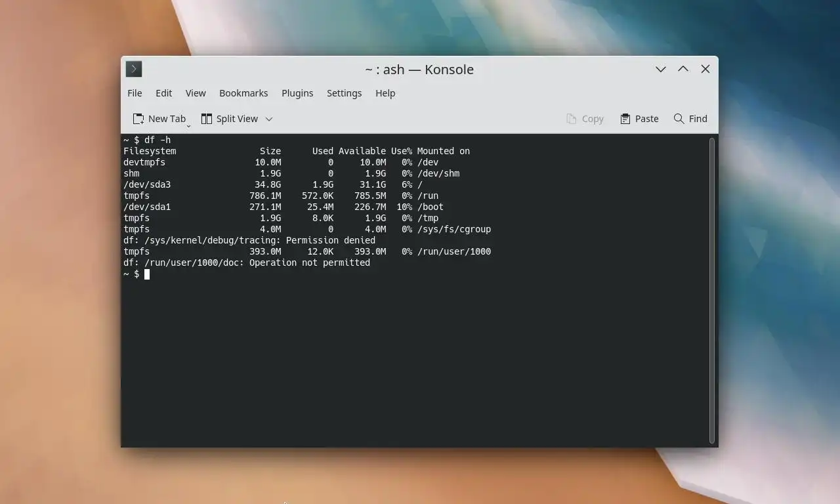840x504 pixels.
Task: Open the Edit menu
Action: [x=163, y=93]
